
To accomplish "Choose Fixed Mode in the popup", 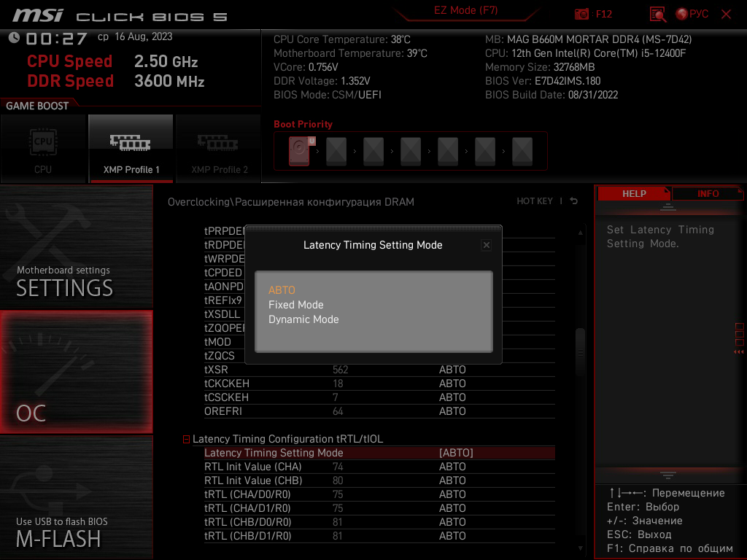I will tap(296, 305).
